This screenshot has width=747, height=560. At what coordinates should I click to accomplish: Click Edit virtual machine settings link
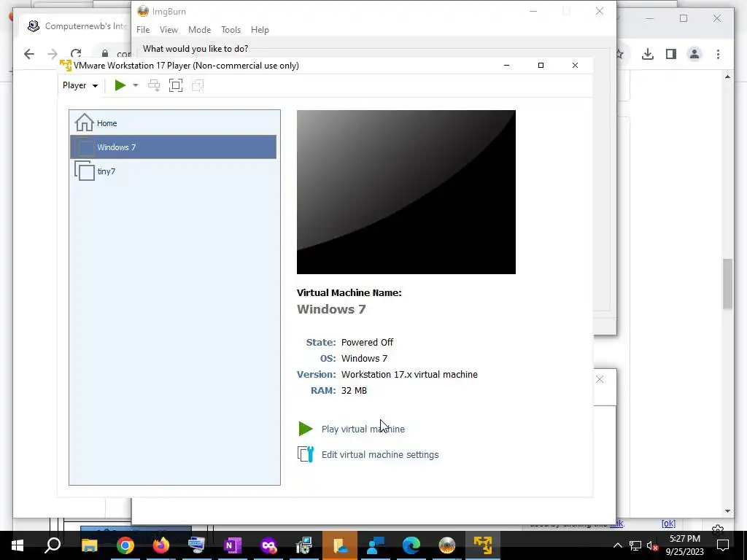pos(380,455)
